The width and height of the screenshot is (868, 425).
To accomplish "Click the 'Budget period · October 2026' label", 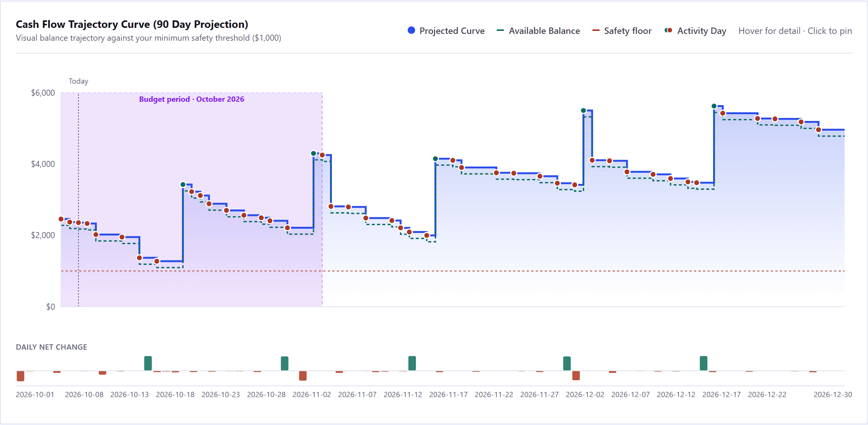I will pyautogui.click(x=192, y=99).
